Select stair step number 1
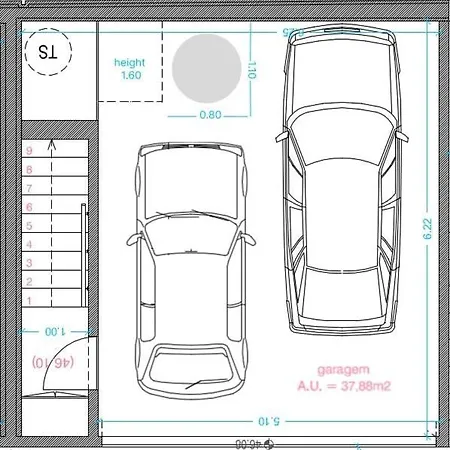The height and width of the screenshot is (450, 450). (29, 301)
